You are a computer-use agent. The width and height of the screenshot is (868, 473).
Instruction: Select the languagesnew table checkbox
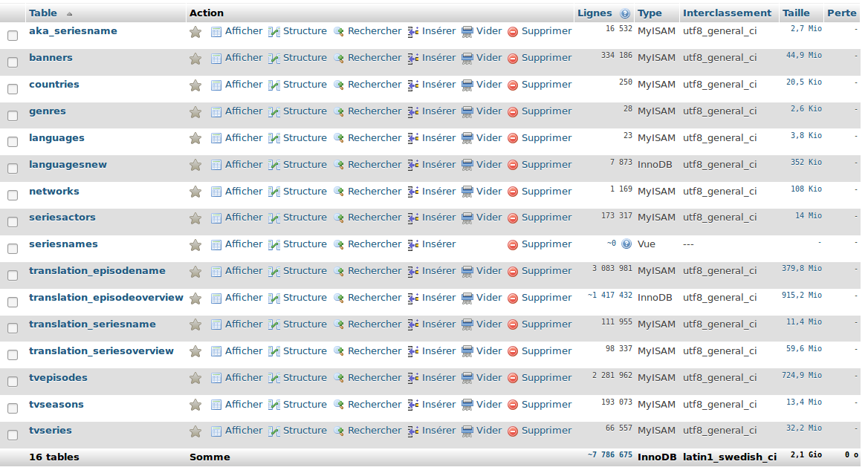coord(13,169)
